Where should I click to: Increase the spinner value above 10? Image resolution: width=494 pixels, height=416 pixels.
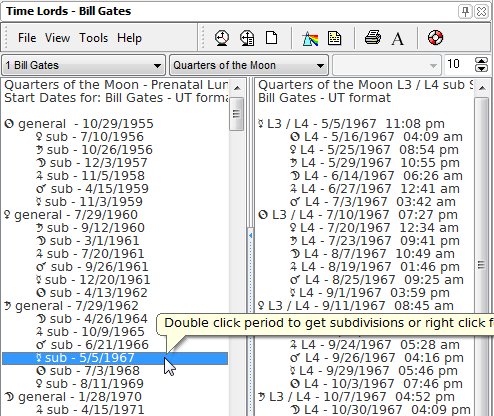[x=481, y=61]
